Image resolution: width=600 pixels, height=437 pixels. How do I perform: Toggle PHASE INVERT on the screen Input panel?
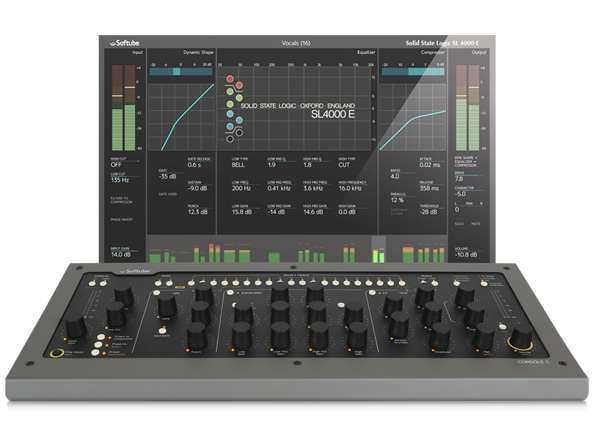point(122,220)
